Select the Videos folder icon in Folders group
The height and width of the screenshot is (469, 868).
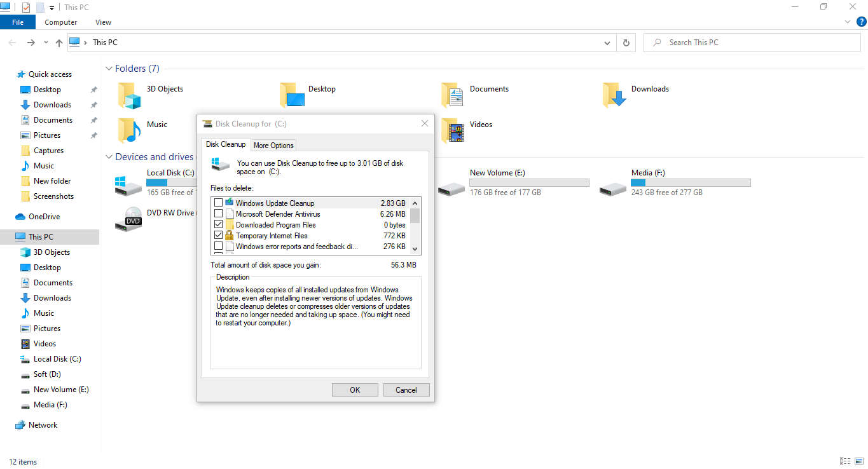tap(453, 130)
